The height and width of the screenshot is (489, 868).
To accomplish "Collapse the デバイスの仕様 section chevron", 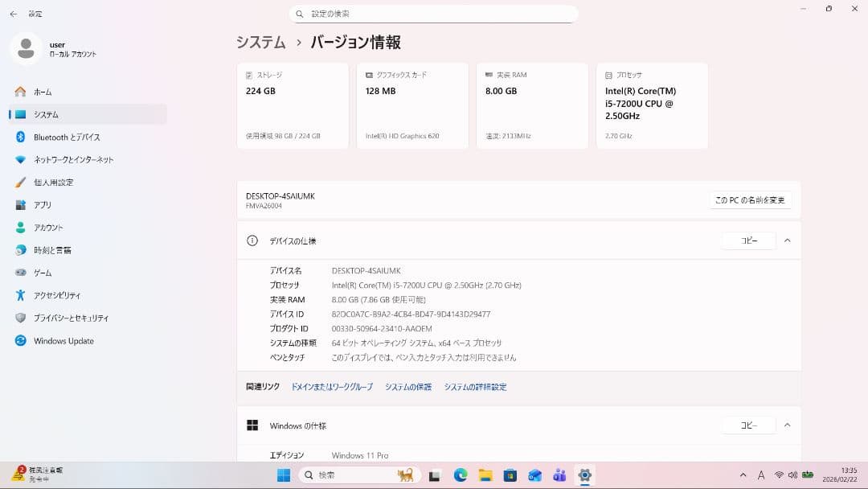I will coord(787,240).
